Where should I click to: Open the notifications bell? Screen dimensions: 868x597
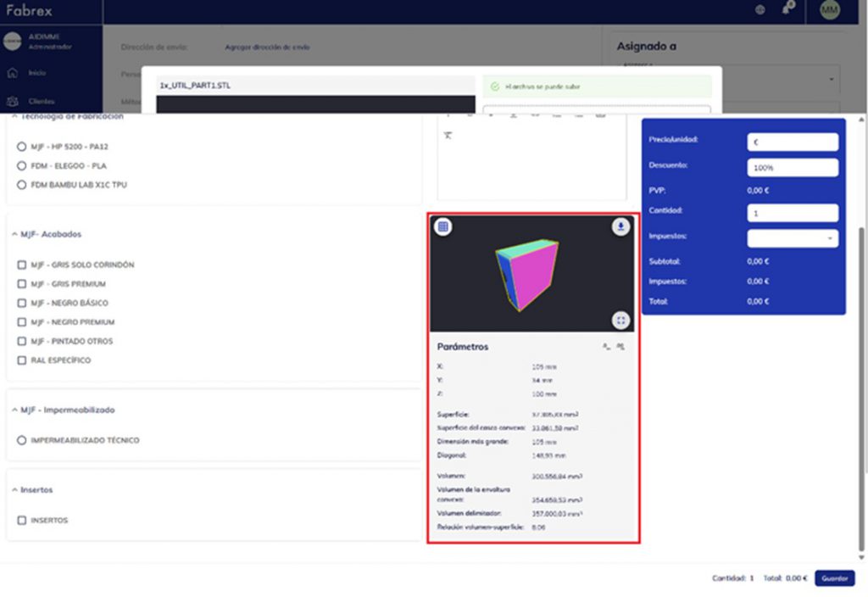[787, 10]
